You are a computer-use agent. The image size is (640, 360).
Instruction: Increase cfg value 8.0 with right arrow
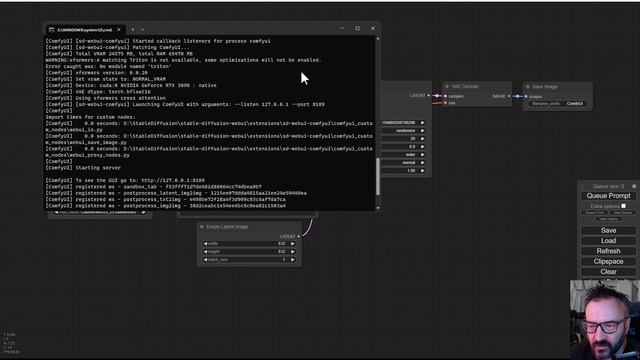pos(422,147)
